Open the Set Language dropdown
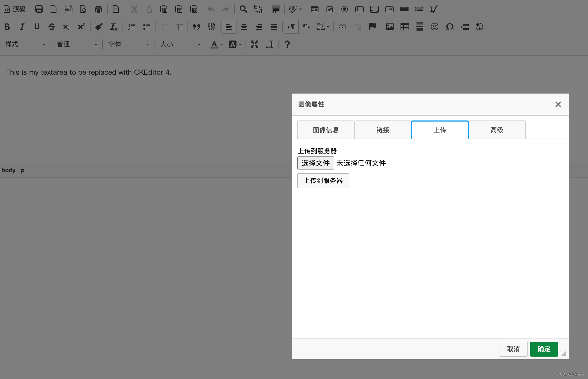This screenshot has width=588, height=379. point(323,27)
